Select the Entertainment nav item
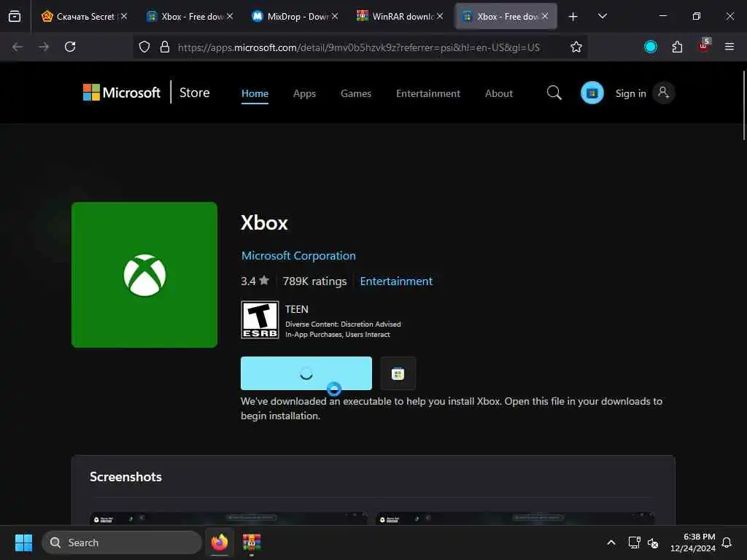The image size is (747, 560). coord(427,93)
